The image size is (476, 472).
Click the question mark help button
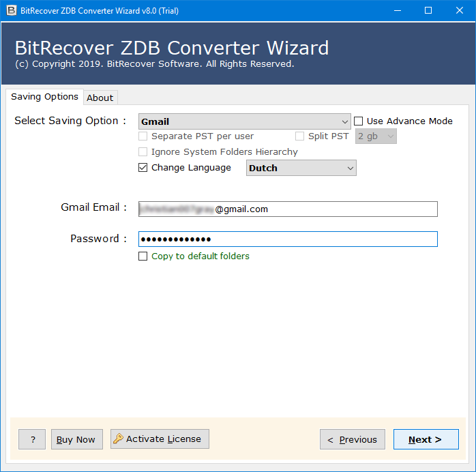(32, 439)
